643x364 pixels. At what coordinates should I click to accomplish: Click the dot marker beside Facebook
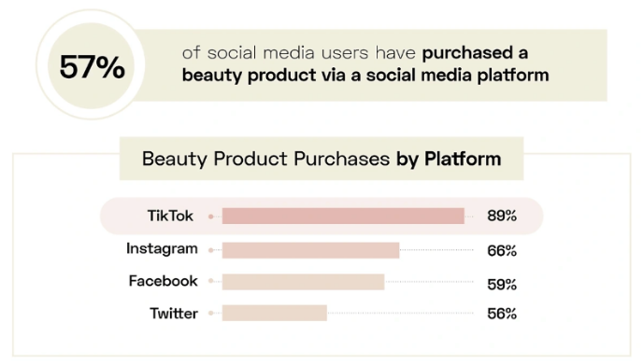click(211, 281)
